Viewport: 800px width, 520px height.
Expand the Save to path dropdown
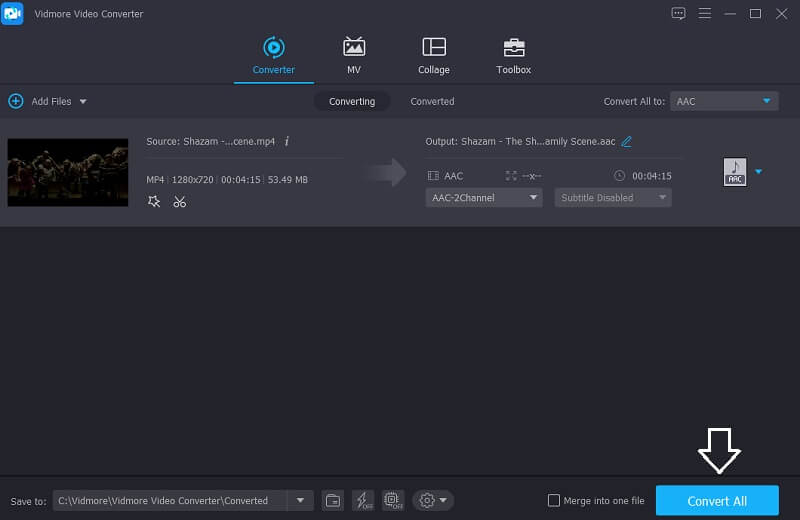tap(300, 501)
